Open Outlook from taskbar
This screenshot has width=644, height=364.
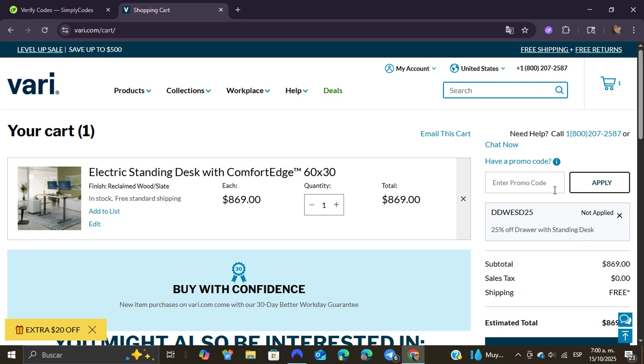(320, 355)
